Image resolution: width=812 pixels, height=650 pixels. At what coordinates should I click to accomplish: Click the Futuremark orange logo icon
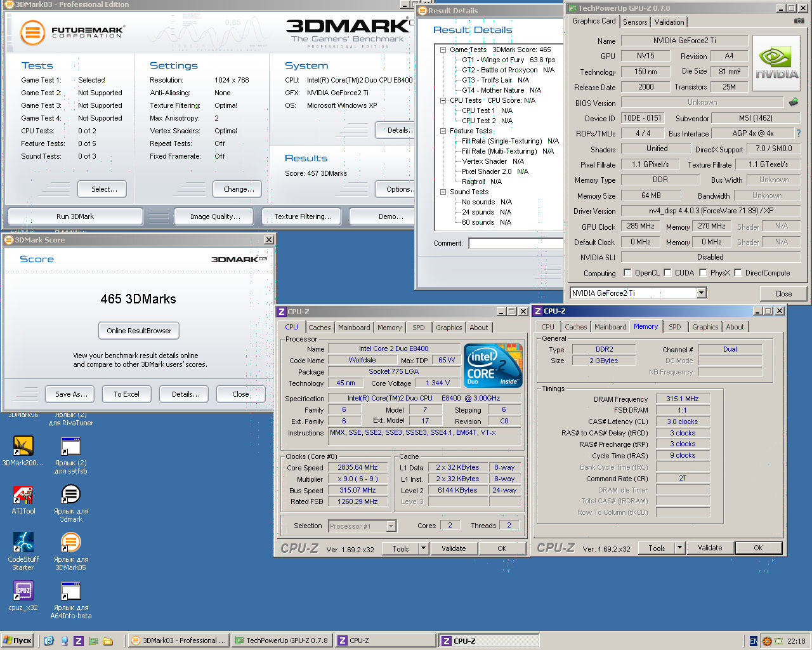[x=32, y=33]
